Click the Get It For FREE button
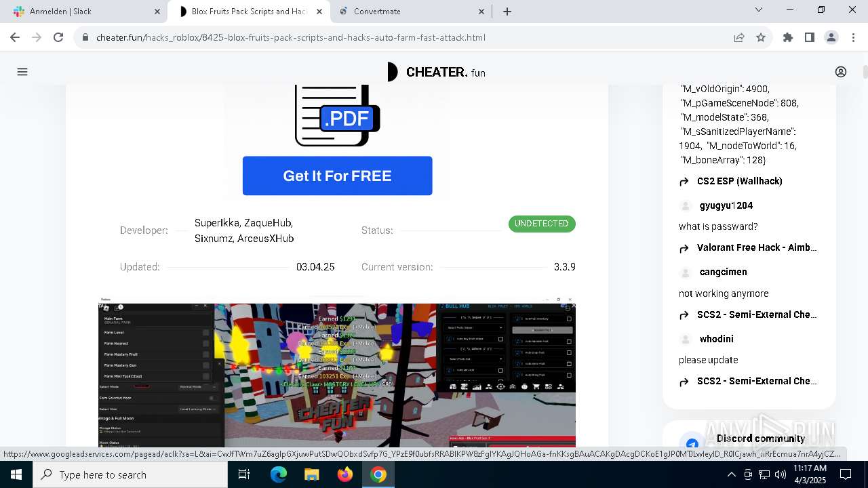This screenshot has width=868, height=488. click(x=337, y=176)
